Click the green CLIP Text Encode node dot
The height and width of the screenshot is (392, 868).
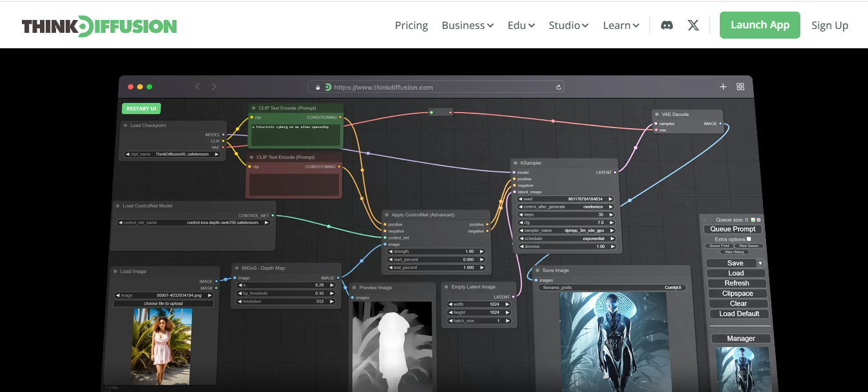253,108
